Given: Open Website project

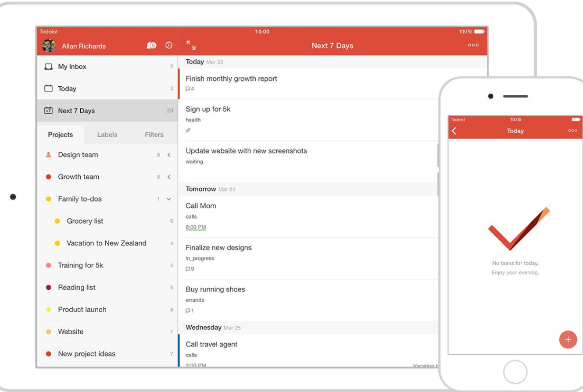Looking at the screenshot, I should [x=107, y=332].
